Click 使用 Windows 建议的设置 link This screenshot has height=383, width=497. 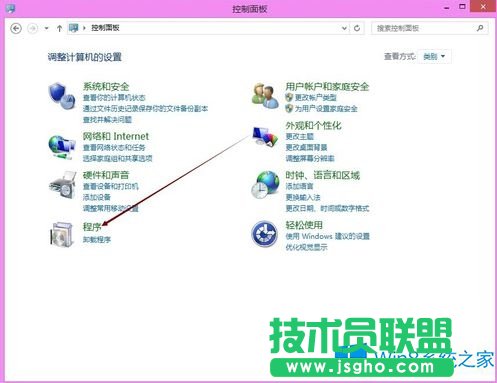pos(327,236)
